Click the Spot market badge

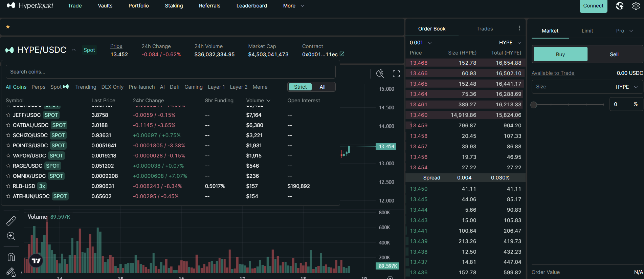coord(89,50)
